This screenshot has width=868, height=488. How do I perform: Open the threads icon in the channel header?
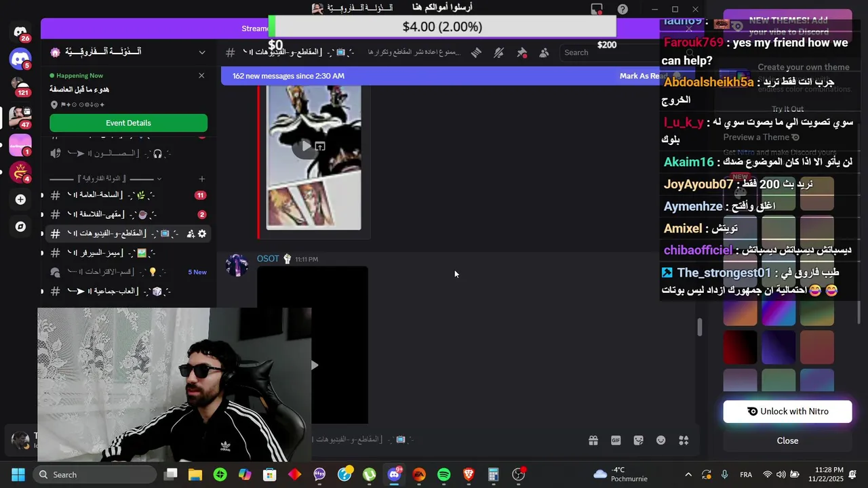click(476, 52)
